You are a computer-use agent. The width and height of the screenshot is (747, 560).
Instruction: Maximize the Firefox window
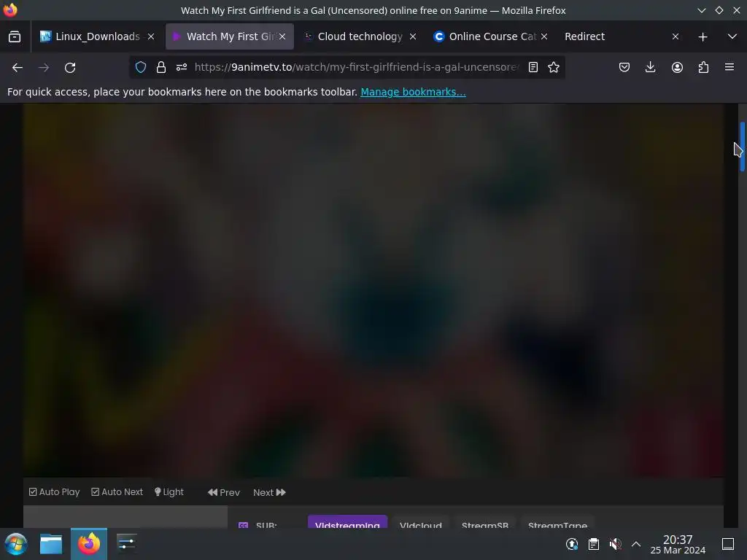pyautogui.click(x=719, y=10)
